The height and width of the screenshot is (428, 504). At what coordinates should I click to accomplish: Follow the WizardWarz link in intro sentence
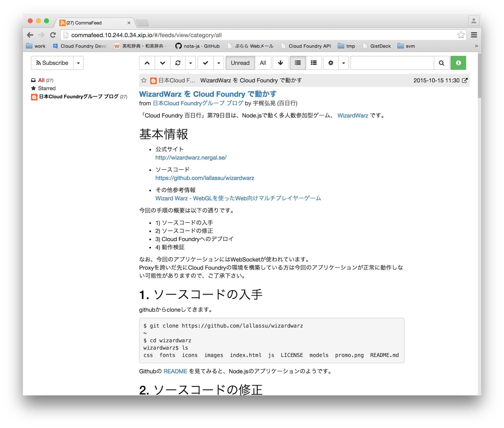tap(353, 116)
